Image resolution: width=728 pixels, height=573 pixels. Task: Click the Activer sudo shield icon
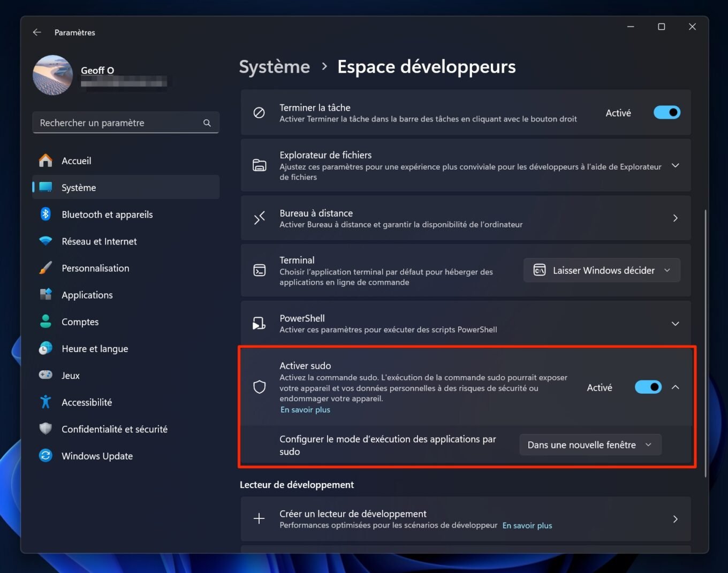pos(259,387)
